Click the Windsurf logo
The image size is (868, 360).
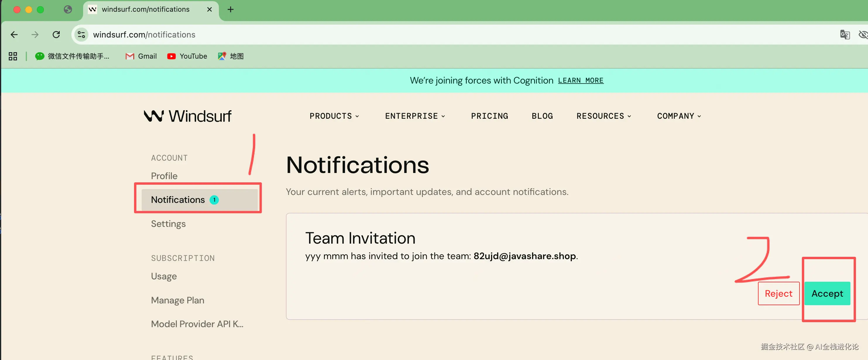point(187,116)
